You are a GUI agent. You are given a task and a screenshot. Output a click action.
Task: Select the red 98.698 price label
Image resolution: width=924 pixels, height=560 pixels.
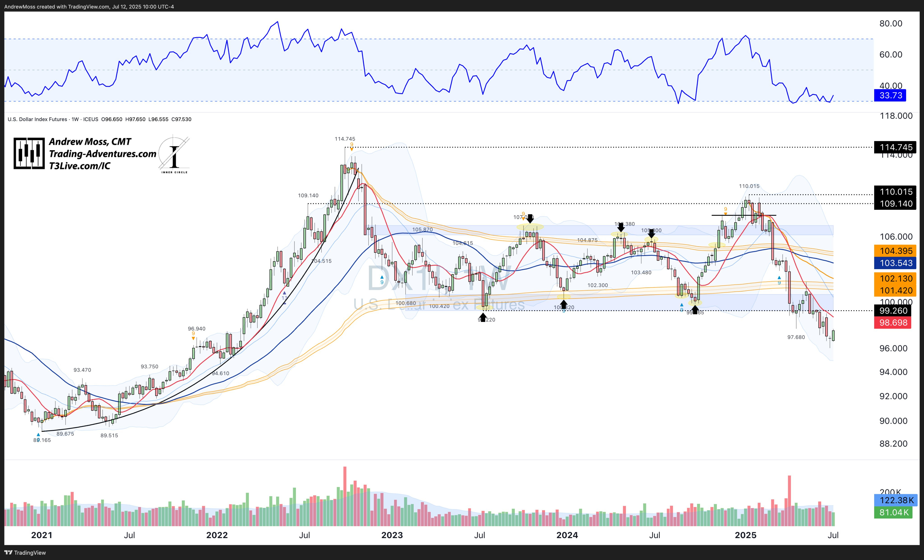(893, 323)
